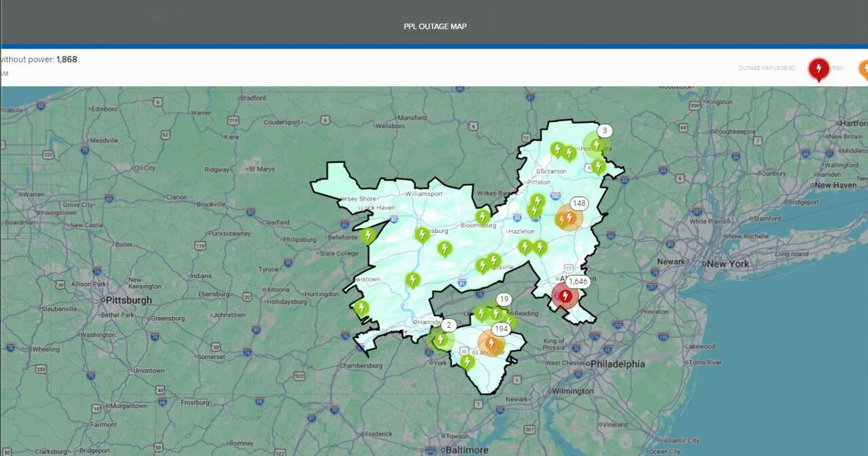The width and height of the screenshot is (868, 456).
Task: Select the 19 outage count bubble near Reading
Action: point(504,298)
